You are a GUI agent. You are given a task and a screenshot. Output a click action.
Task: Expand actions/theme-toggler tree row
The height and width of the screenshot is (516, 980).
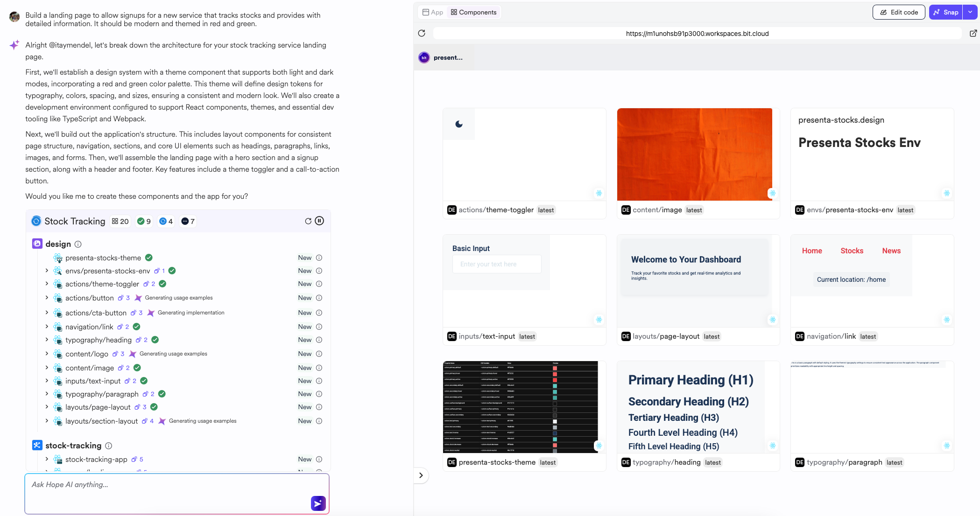[x=47, y=284]
